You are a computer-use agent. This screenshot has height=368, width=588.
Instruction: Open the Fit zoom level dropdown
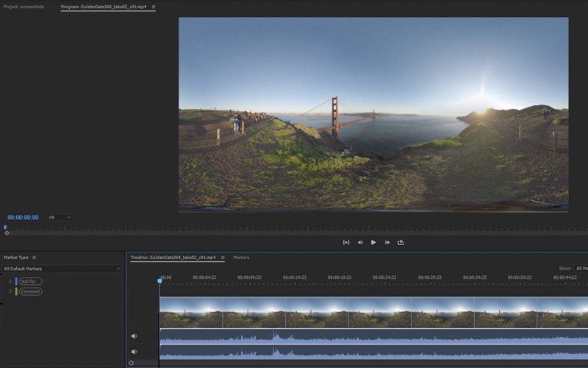(x=60, y=218)
